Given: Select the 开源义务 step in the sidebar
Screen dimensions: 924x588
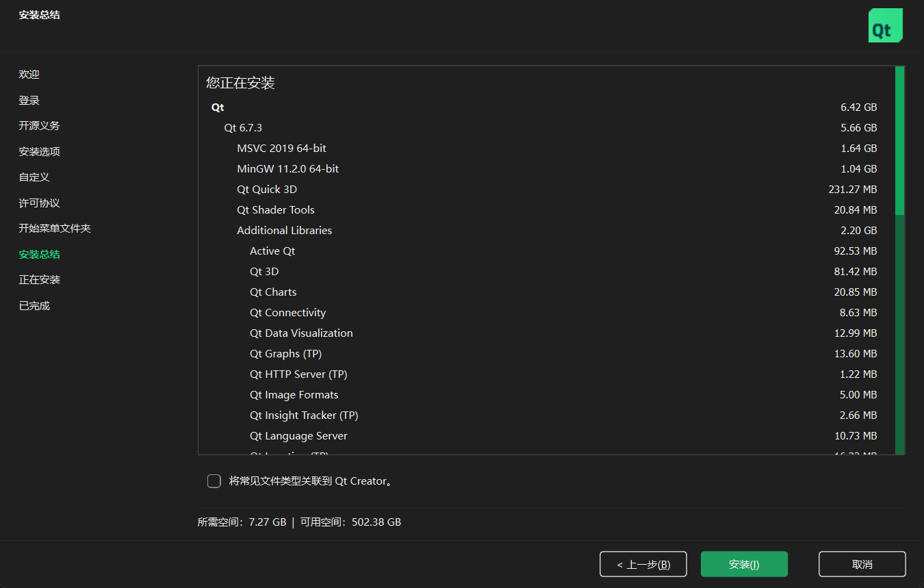Looking at the screenshot, I should click(x=40, y=126).
